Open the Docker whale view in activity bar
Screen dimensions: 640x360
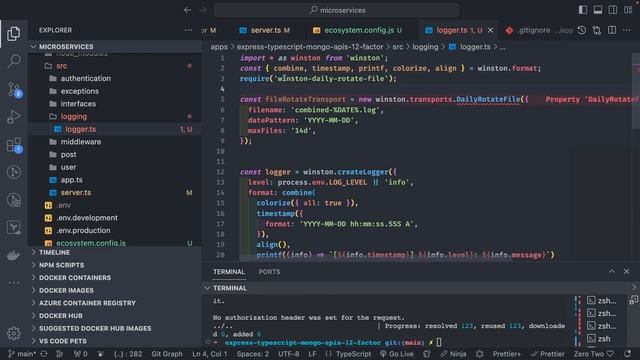tap(13, 256)
